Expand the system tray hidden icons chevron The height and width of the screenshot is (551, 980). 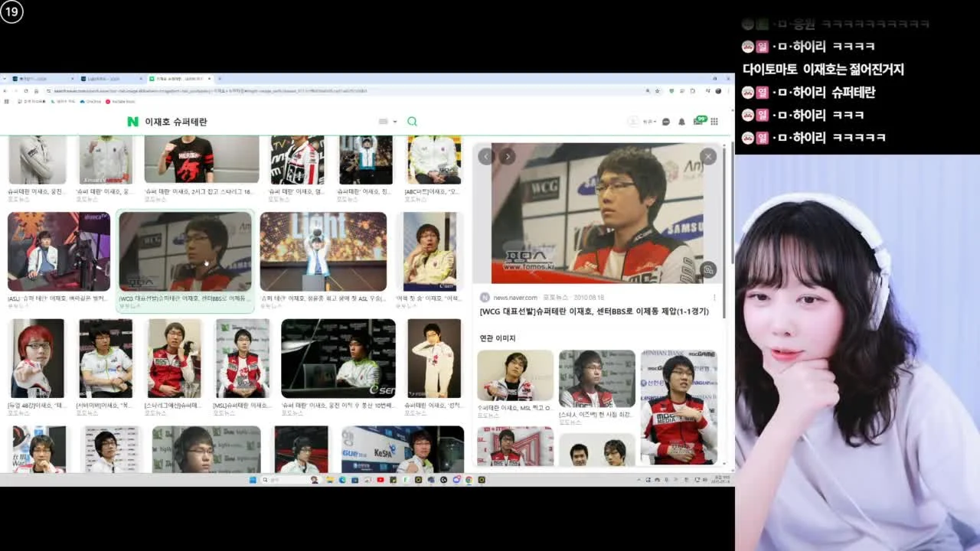[639, 480]
